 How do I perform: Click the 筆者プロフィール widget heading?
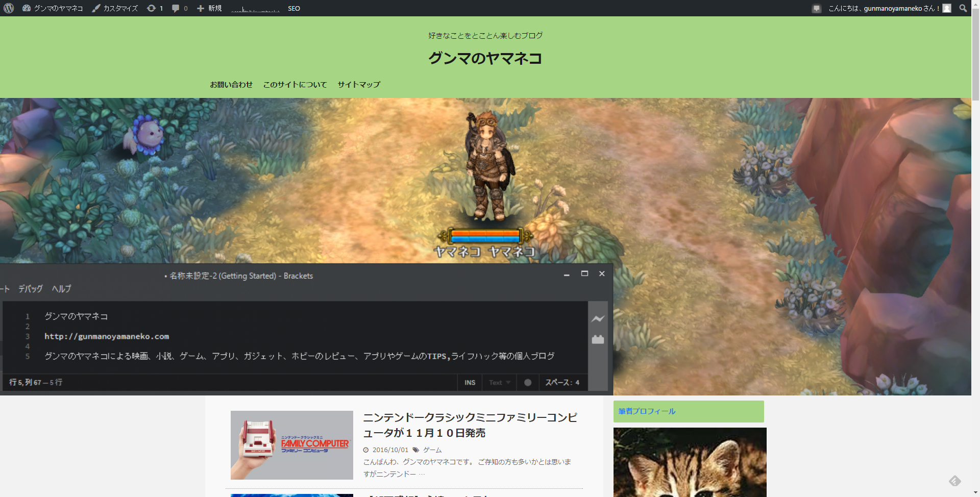click(x=689, y=411)
